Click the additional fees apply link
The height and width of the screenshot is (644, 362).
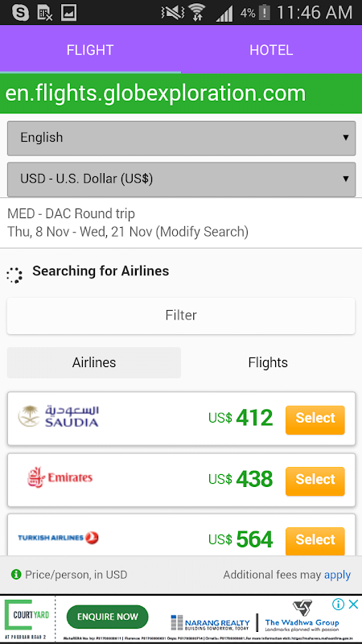coord(337,575)
